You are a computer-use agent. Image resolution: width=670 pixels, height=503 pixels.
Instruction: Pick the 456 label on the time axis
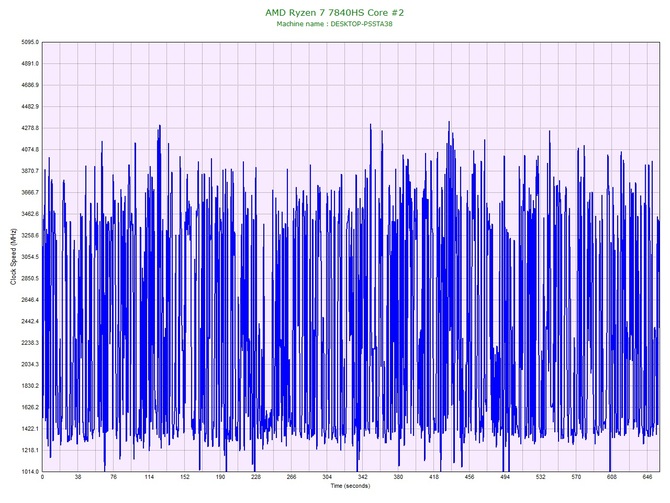pyautogui.click(x=469, y=477)
